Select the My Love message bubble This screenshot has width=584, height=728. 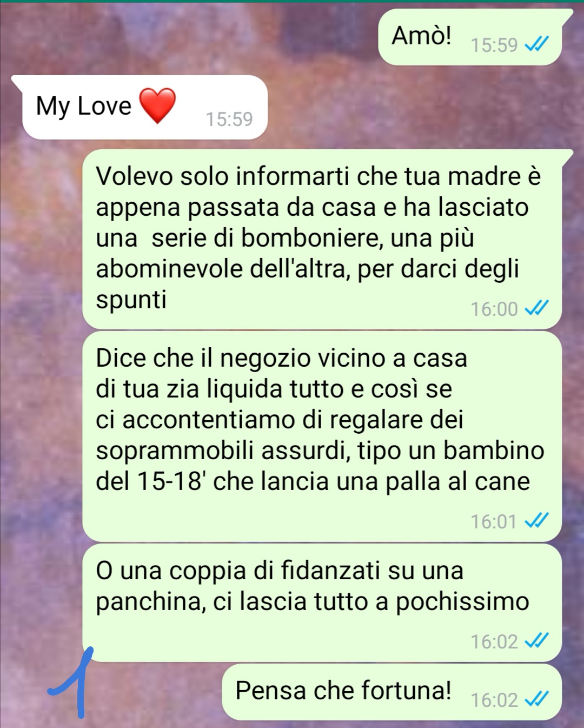(x=140, y=107)
